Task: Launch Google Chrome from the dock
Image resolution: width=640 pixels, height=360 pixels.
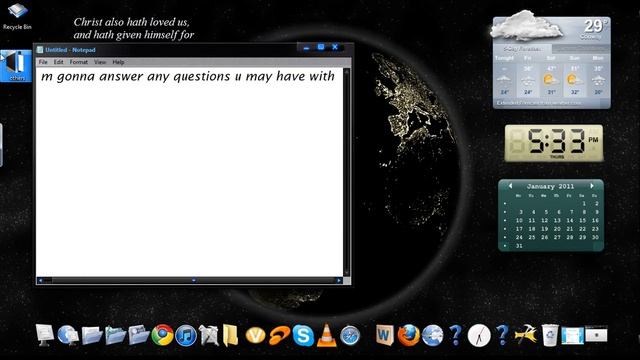Action: pyautogui.click(x=162, y=336)
